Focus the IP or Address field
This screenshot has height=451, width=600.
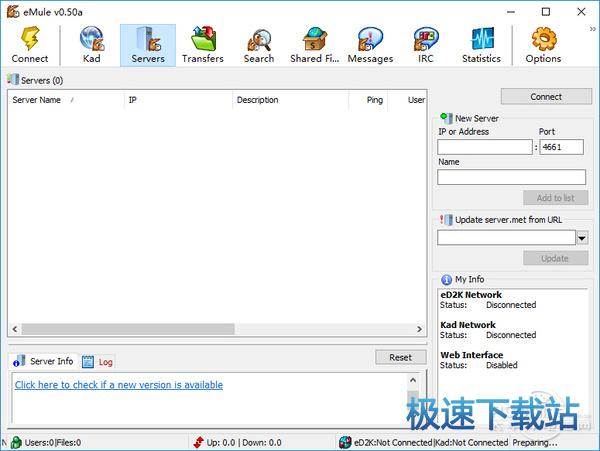click(x=485, y=147)
